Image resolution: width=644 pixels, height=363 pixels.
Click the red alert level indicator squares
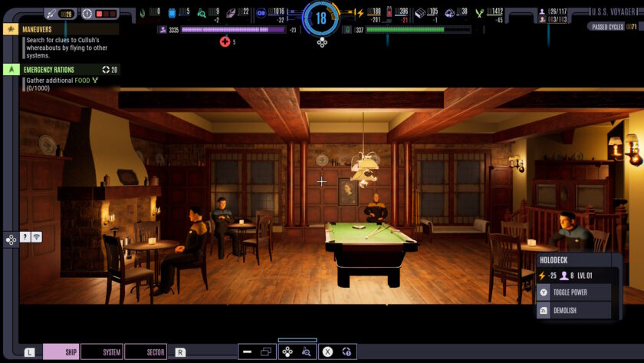106,14
